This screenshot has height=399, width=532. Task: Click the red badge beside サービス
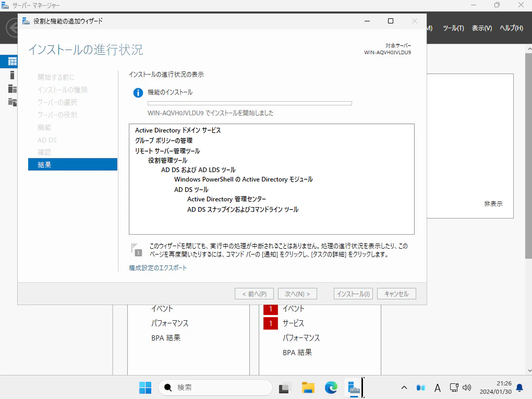tap(270, 323)
